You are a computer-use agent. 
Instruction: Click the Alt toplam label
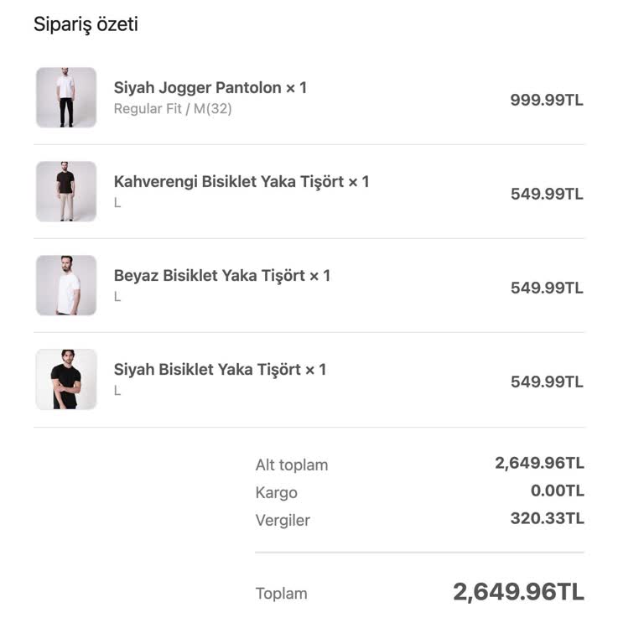coord(291,465)
